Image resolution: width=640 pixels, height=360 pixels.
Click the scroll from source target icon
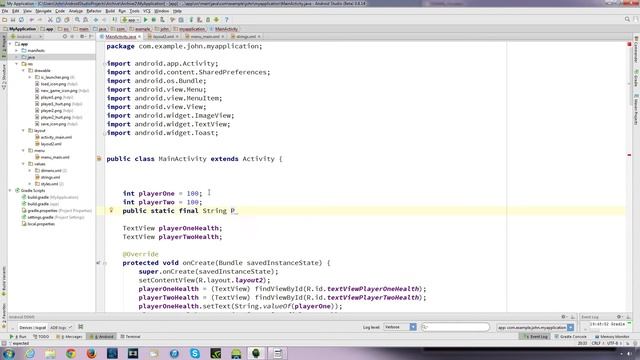coord(64,36)
